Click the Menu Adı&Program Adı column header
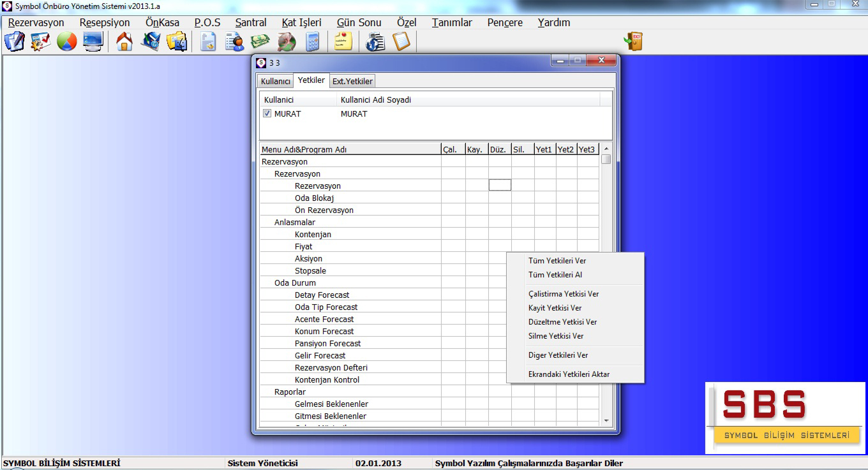Screen dimensions: 868x470 [x=350, y=150]
